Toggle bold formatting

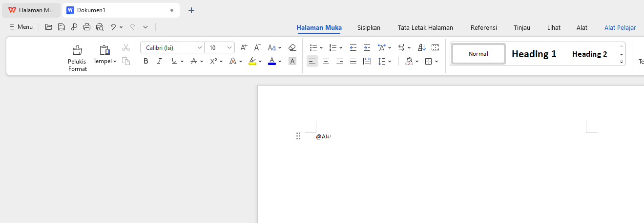point(145,61)
